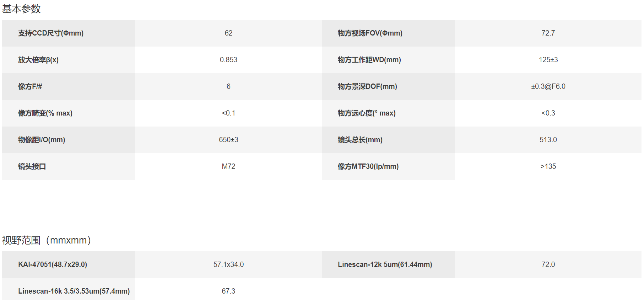644x300 pixels.
Task: Click the working distance value 125±3
Action: (x=548, y=60)
